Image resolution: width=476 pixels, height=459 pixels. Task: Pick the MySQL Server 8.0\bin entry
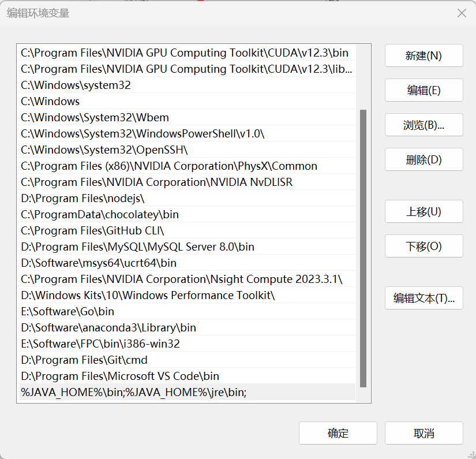(x=137, y=247)
